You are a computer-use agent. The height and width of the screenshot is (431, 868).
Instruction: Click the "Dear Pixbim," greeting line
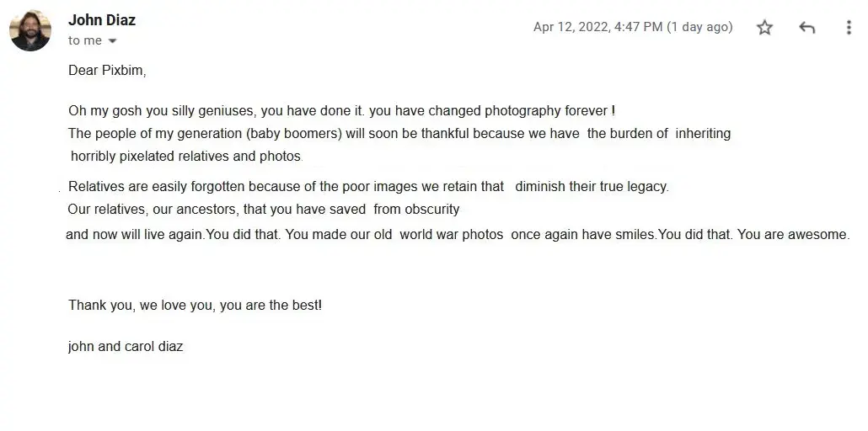click(107, 72)
